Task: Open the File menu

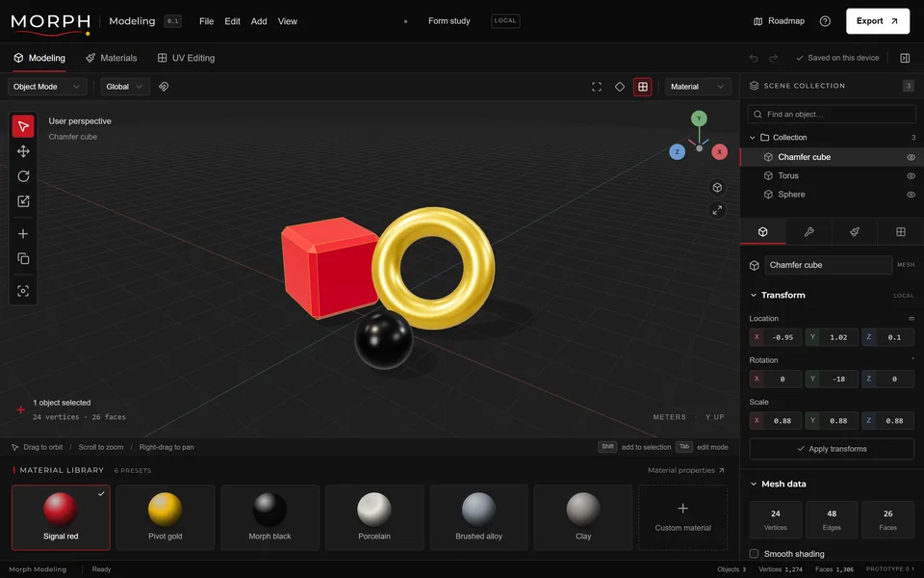Action: [x=206, y=21]
